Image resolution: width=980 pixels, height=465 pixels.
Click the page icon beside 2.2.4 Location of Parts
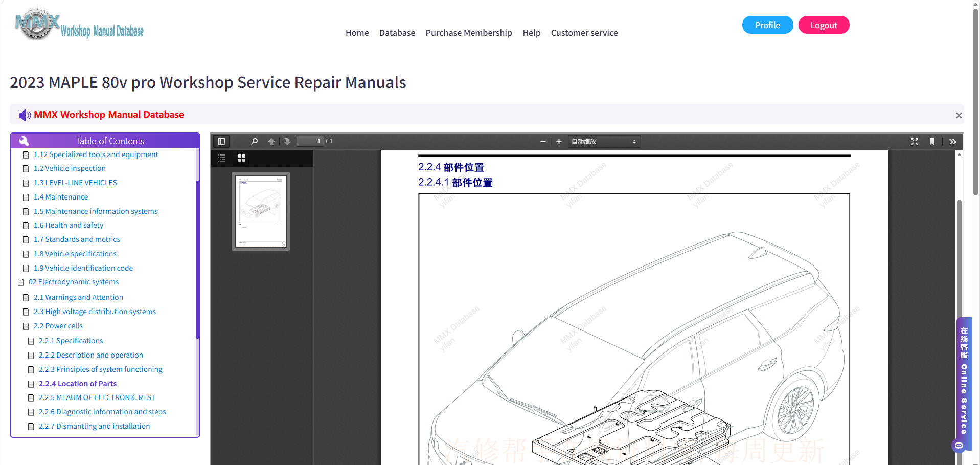tap(31, 384)
